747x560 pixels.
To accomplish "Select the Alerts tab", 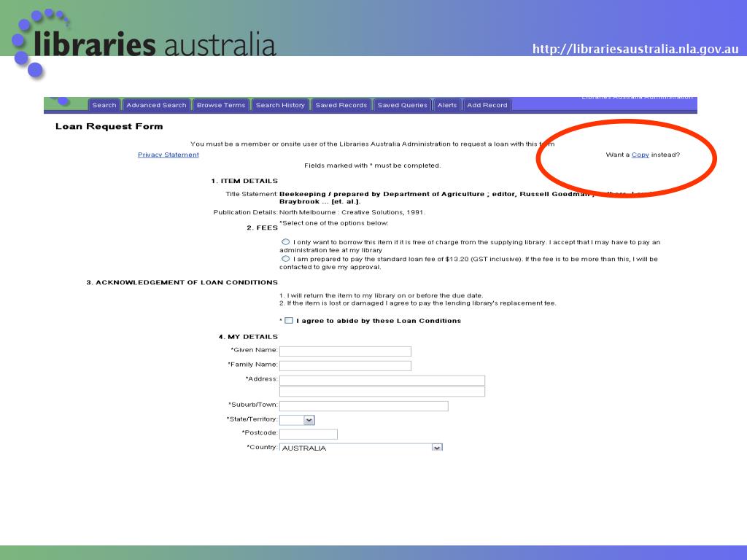I will pyautogui.click(x=447, y=105).
